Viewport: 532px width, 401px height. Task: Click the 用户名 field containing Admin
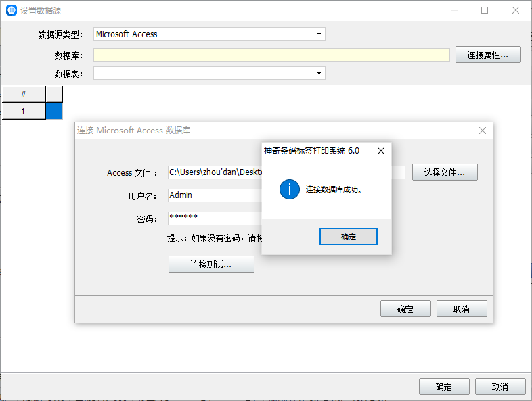tap(214, 195)
